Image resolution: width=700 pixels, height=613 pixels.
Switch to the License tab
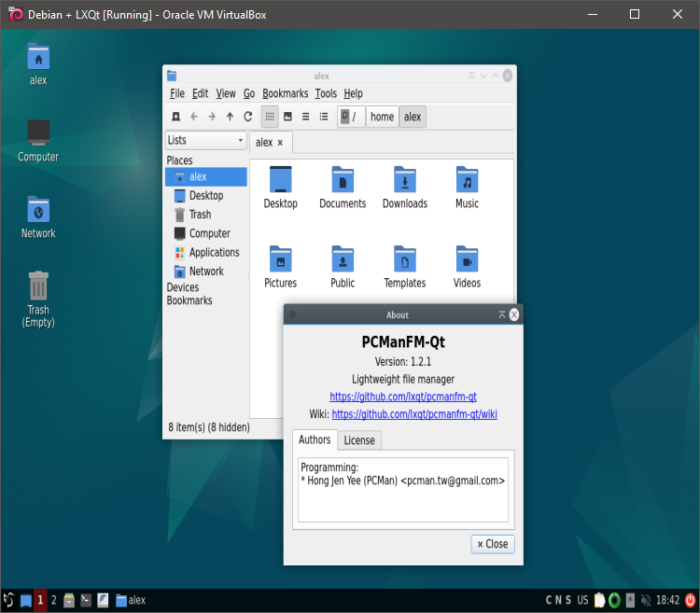pyautogui.click(x=359, y=440)
